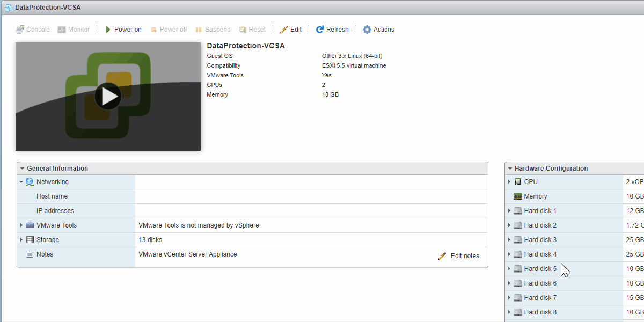The height and width of the screenshot is (322, 644).
Task: Expand the VMware Tools row arrow
Action: (x=21, y=225)
